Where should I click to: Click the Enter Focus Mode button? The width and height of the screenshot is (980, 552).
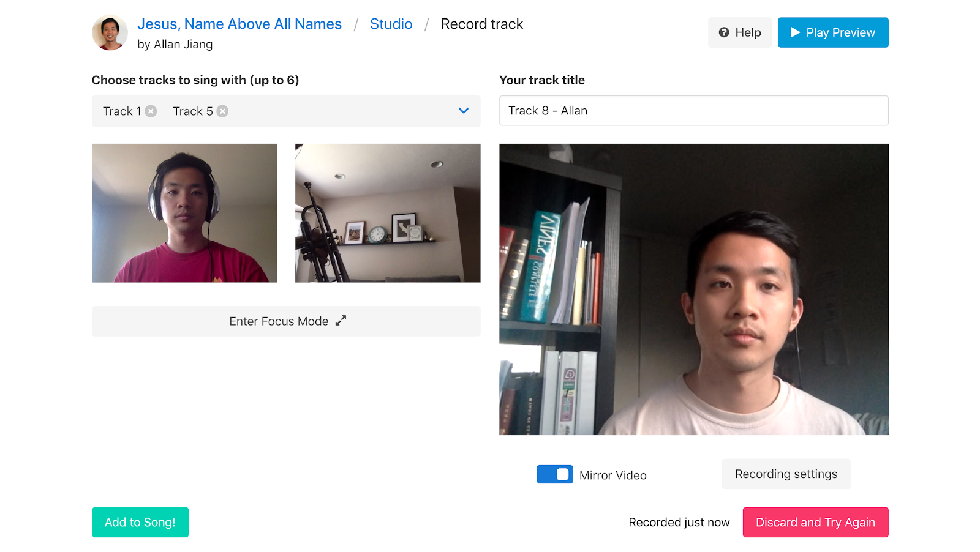pyautogui.click(x=286, y=321)
